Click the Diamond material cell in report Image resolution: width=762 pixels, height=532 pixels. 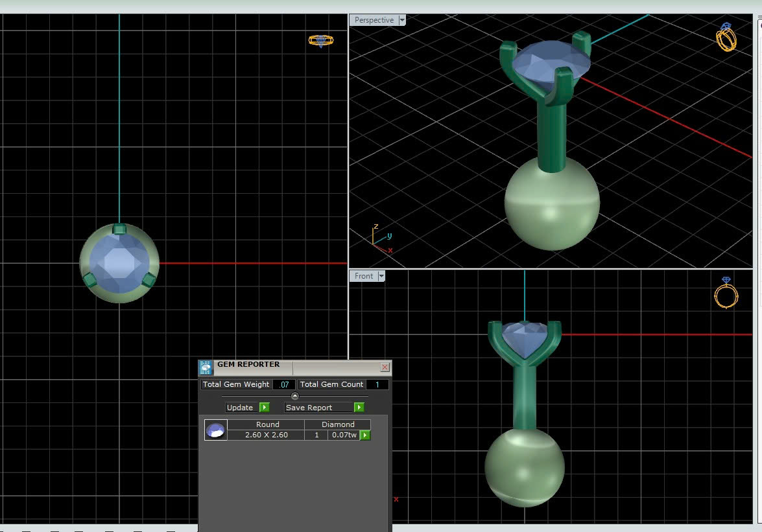(338, 424)
